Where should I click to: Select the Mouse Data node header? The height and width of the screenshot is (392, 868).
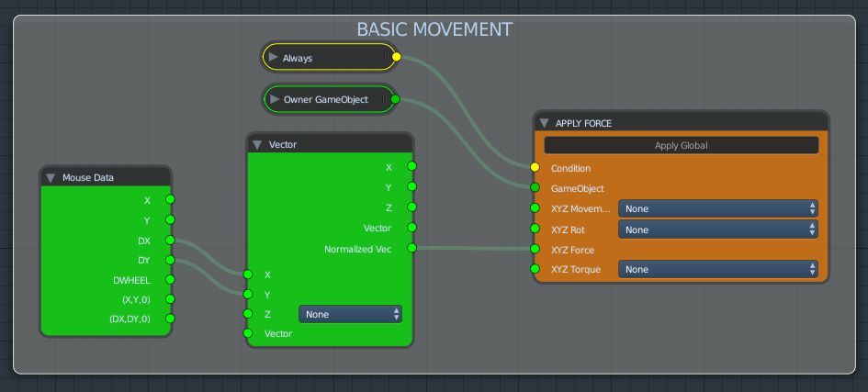coord(106,177)
